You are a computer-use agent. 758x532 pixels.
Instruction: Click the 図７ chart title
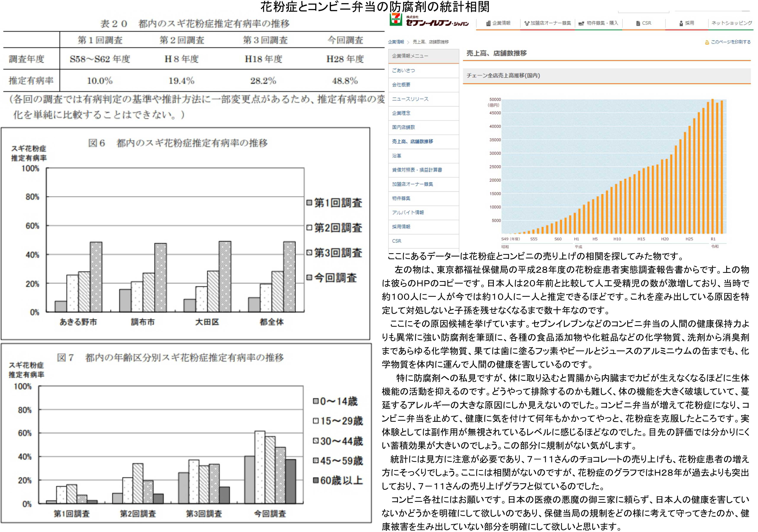[x=170, y=357]
